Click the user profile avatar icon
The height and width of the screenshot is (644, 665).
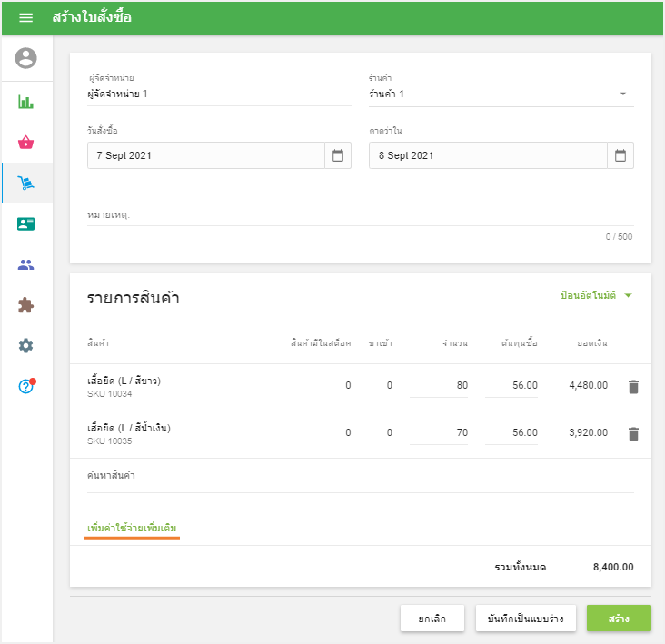(x=26, y=59)
